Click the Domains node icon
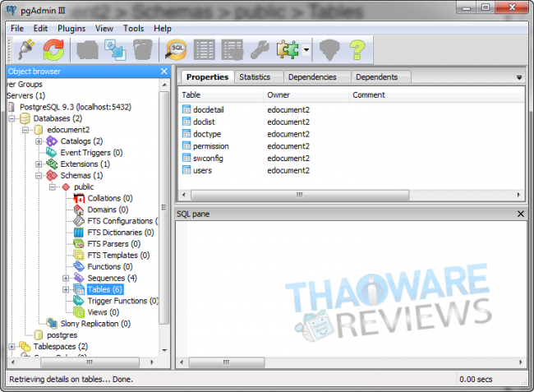Screen dimensions: 534x392 pyautogui.click(x=79, y=210)
